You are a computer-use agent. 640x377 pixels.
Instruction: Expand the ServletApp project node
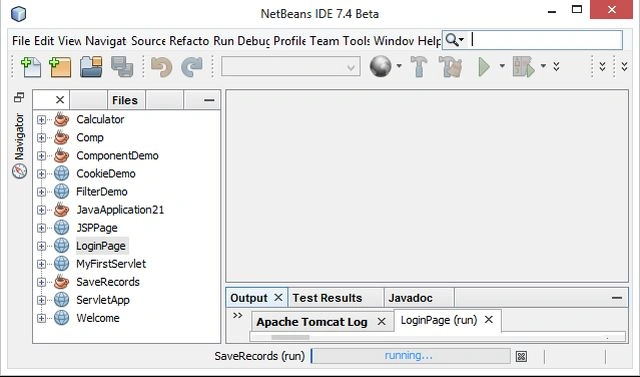point(41,300)
